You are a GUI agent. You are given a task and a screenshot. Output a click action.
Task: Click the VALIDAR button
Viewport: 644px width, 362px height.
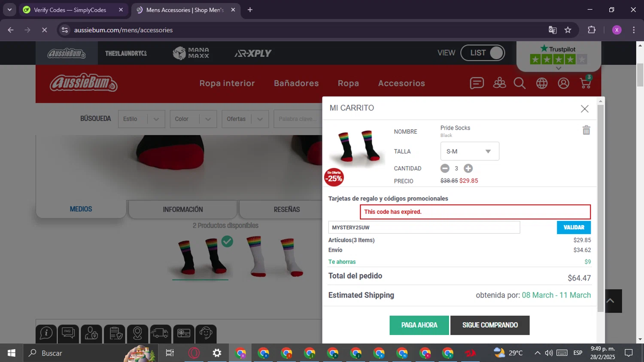point(574,228)
